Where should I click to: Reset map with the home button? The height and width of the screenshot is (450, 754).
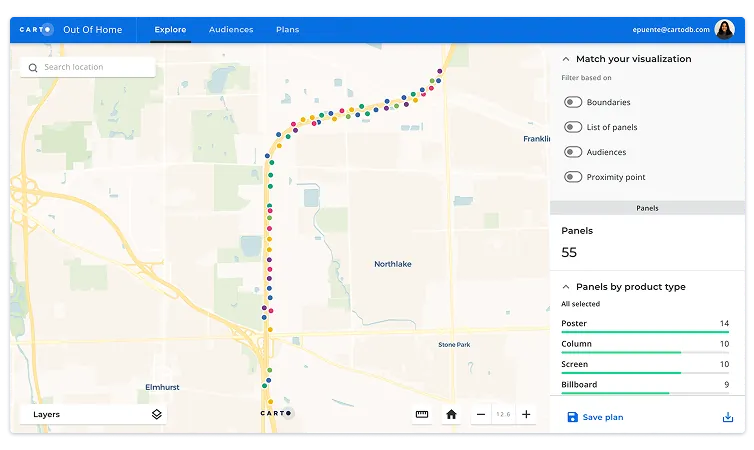(451, 414)
